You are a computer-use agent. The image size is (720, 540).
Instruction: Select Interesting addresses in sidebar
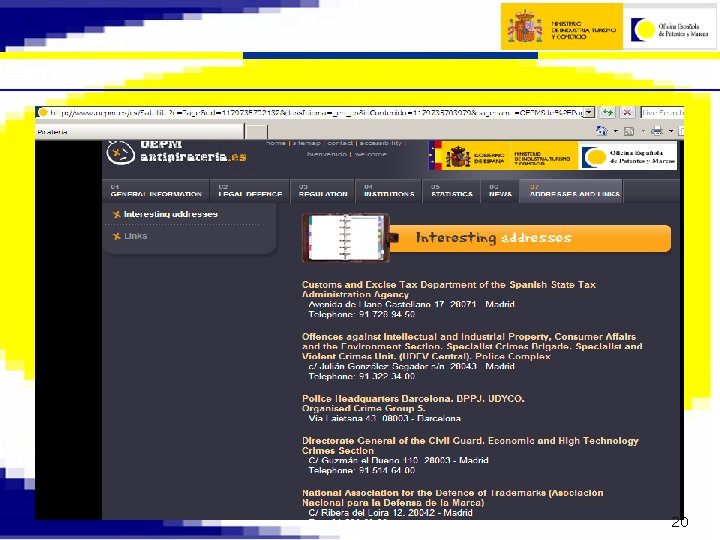[170, 214]
